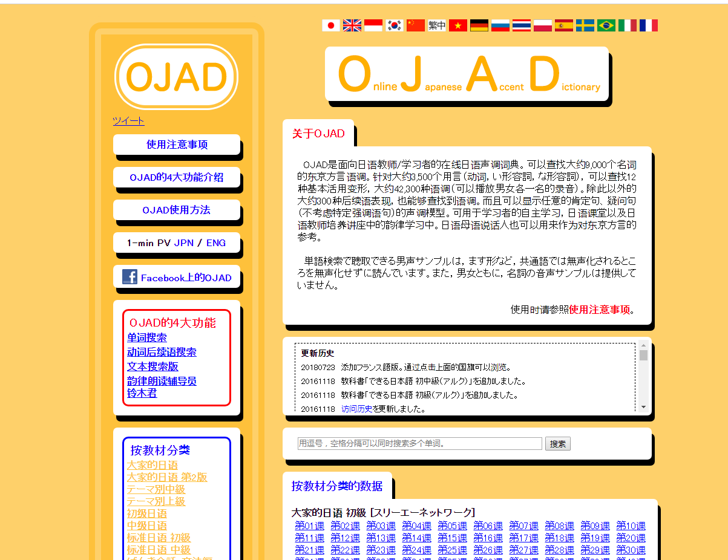Select 中级日语 textbook link
This screenshot has height=560, width=728.
[147, 526]
